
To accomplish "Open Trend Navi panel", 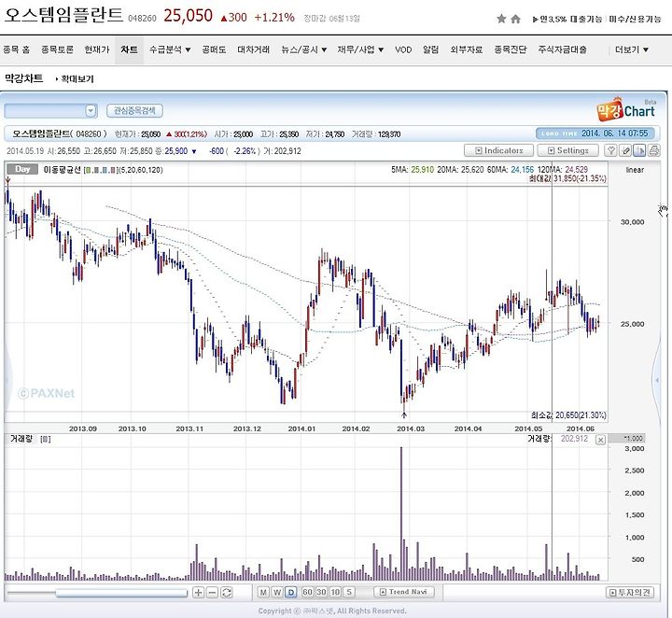I will 404,592.
